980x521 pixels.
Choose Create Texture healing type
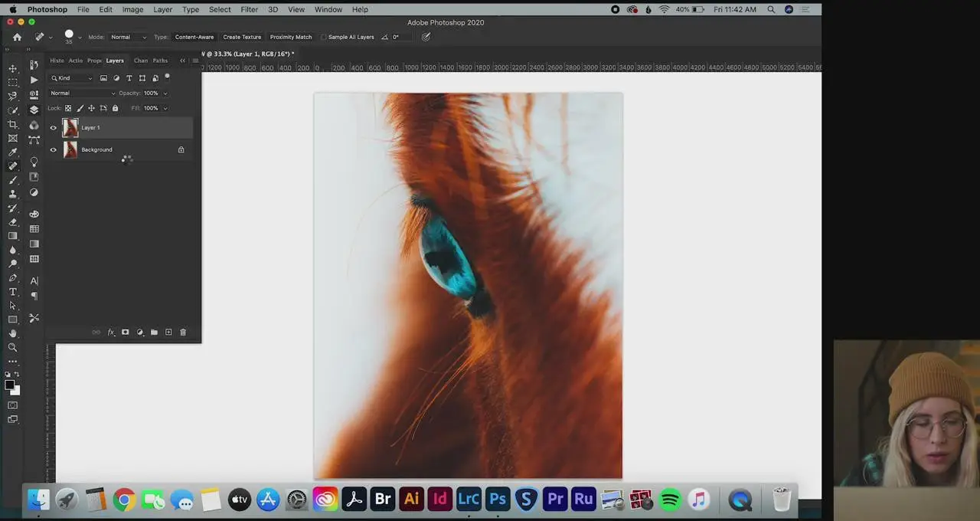point(242,37)
